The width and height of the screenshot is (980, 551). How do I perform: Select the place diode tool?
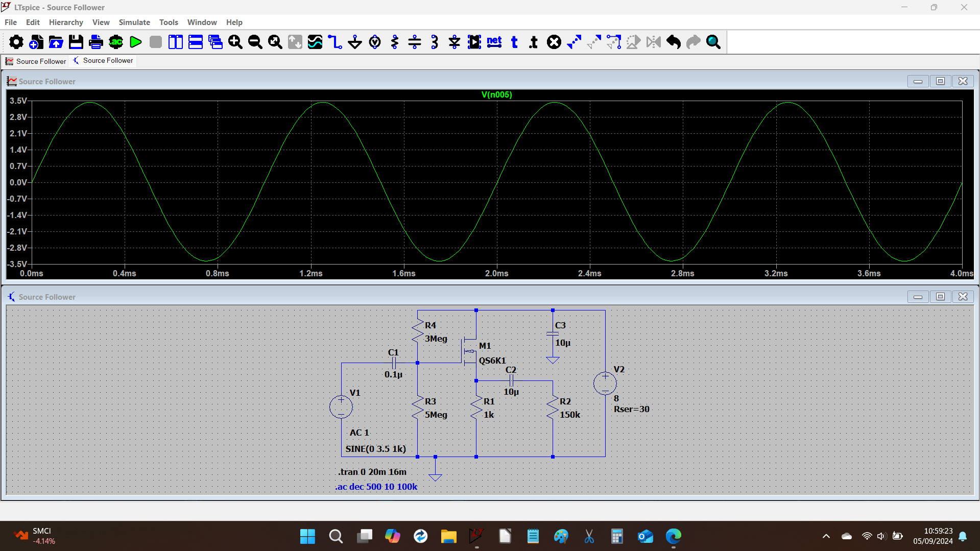[455, 42]
